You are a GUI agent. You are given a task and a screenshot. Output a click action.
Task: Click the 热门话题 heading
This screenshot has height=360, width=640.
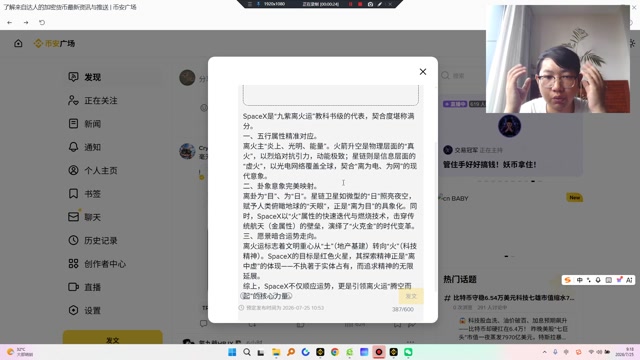tap(460, 280)
